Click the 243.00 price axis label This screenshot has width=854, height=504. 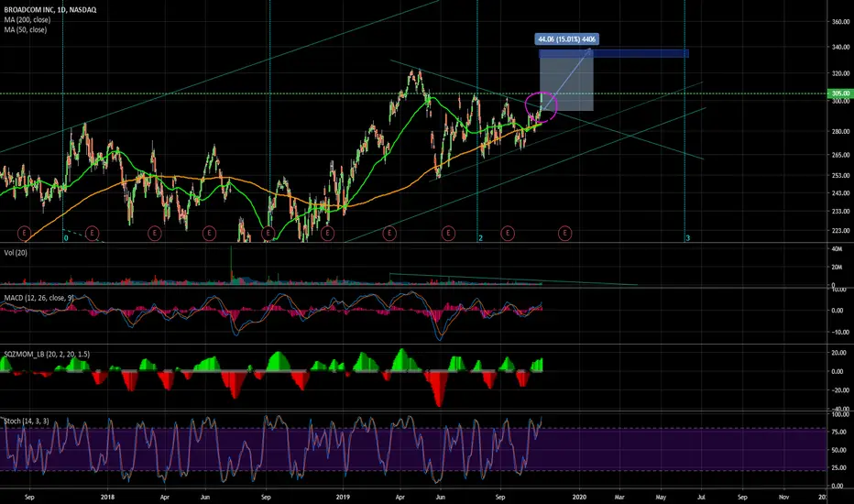tap(840, 192)
